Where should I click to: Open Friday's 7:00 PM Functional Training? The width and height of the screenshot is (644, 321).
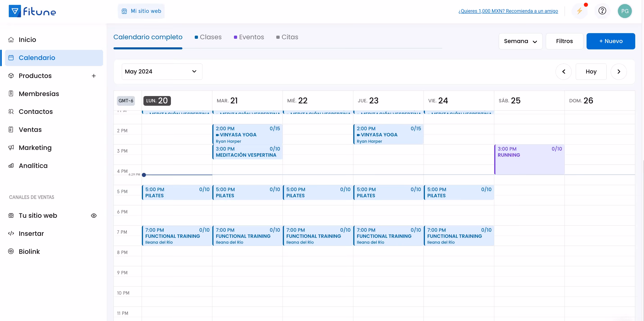(459, 236)
